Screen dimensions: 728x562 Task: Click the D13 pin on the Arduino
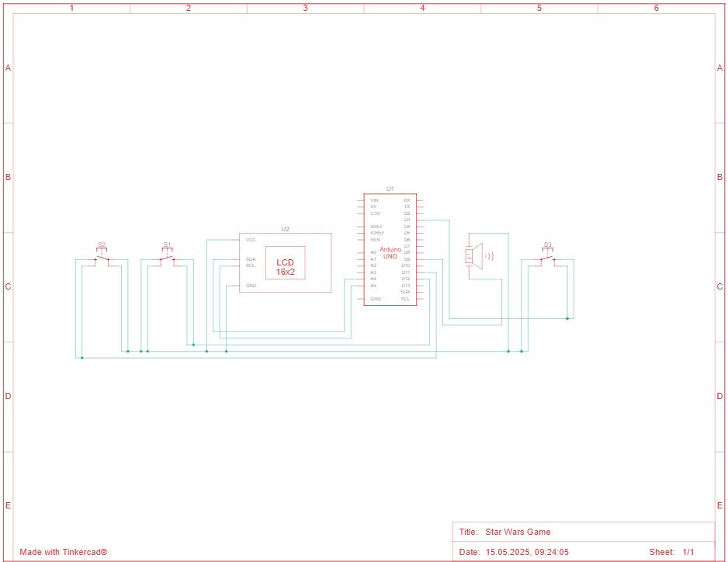[x=405, y=286]
